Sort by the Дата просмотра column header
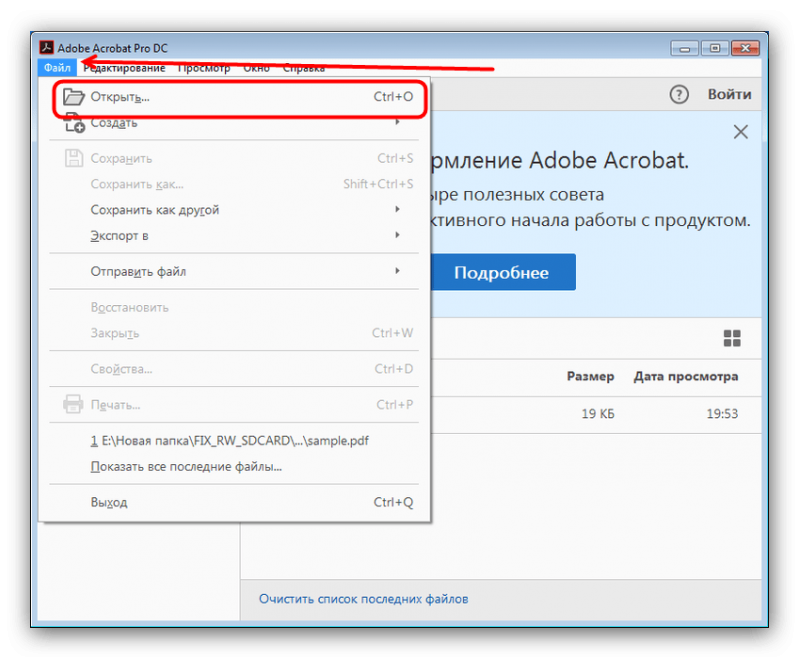The height and width of the screenshot is (659, 800). point(686,376)
